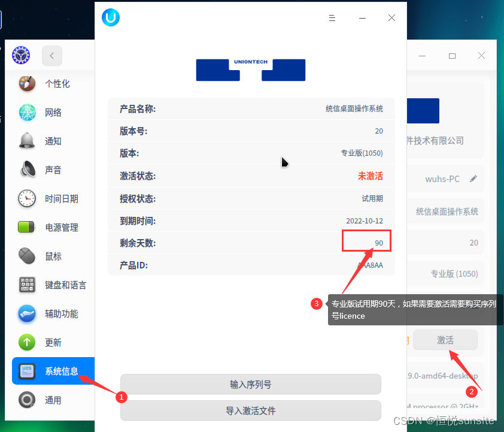Minimize the activator window

click(x=362, y=18)
